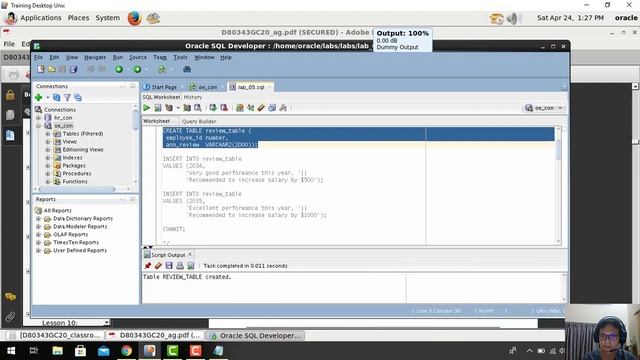Expand the User Defined Reports folder
Screen dimensions: 640x360
click(38, 250)
